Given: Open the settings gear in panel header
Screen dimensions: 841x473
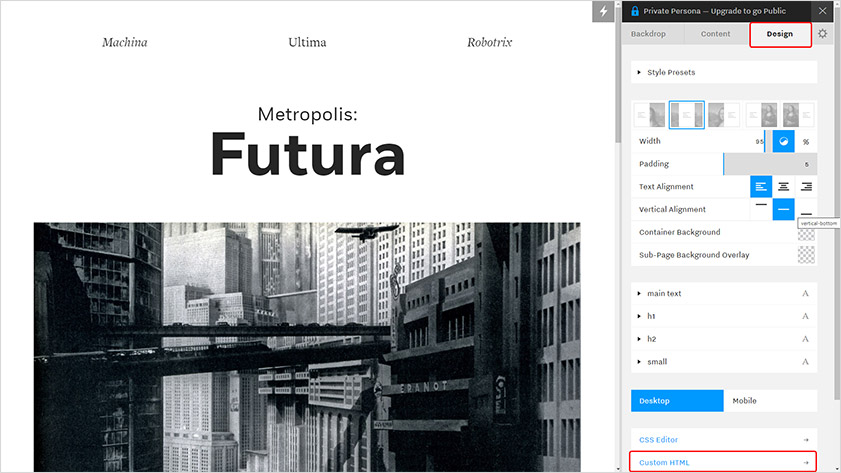Looking at the screenshot, I should click(822, 34).
